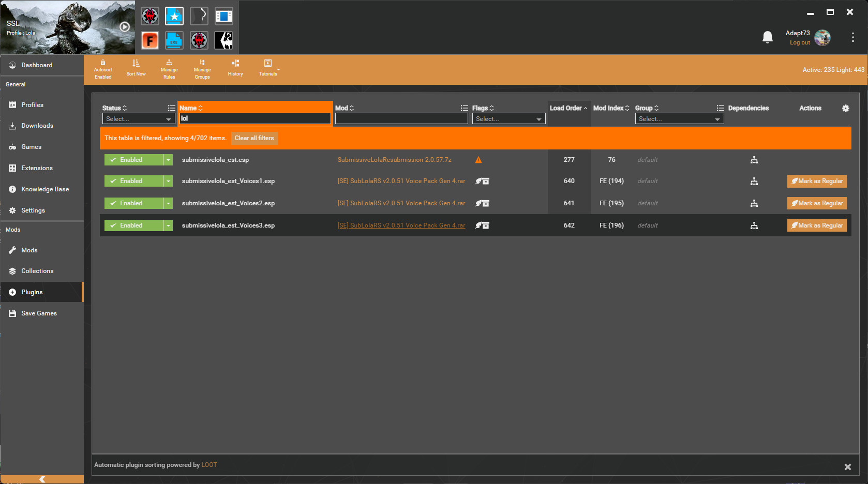The height and width of the screenshot is (484, 868).
Task: Open dependencies icon for submissivelola_est.esp
Action: (754, 160)
